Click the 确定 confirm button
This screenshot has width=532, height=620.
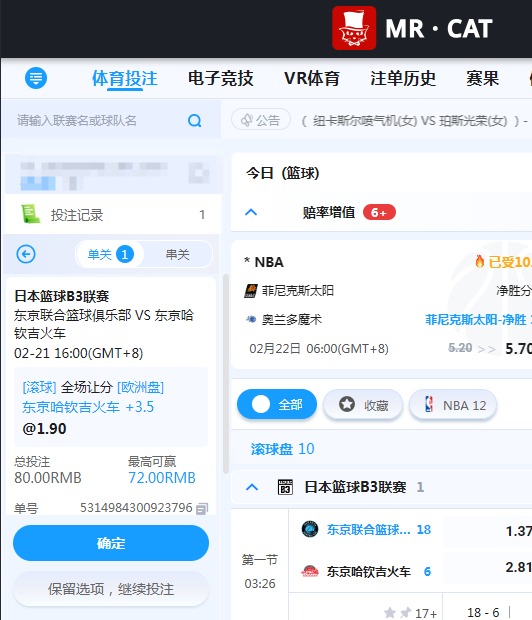point(111,543)
